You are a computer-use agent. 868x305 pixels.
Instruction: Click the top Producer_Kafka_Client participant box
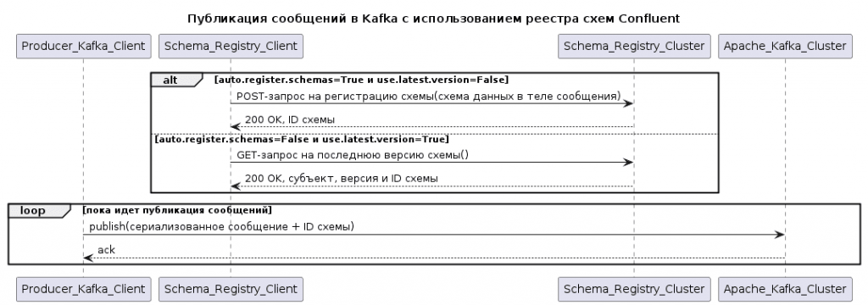click(x=83, y=46)
